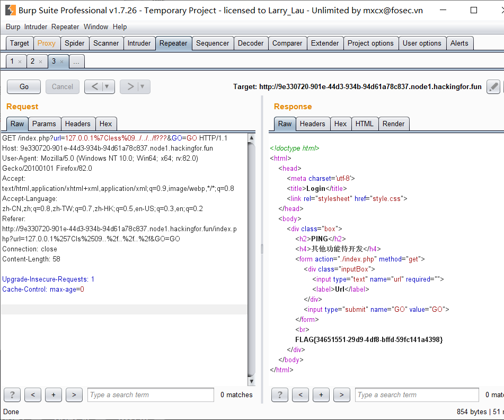Close repeater tab 3

click(61, 62)
